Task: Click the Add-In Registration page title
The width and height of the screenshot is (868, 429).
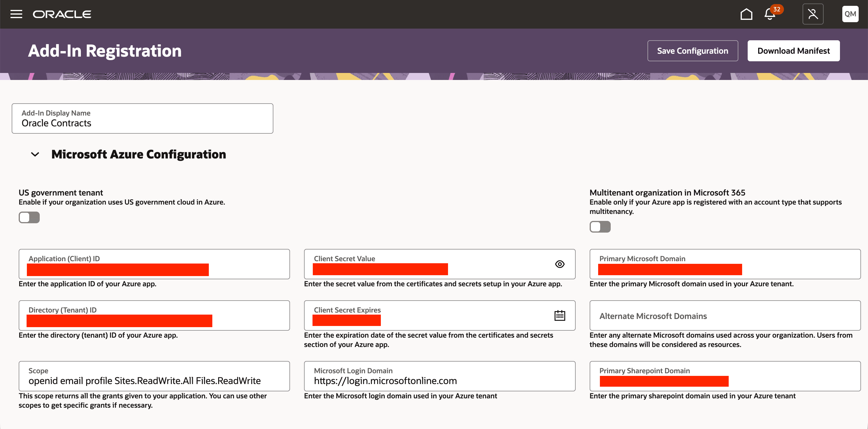Action: click(x=105, y=51)
